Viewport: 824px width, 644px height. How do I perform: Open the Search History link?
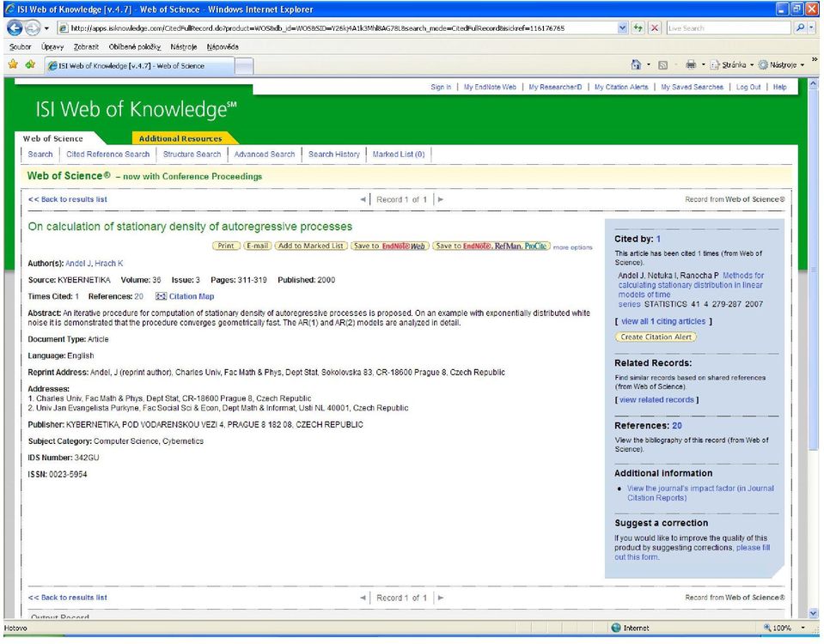point(333,155)
